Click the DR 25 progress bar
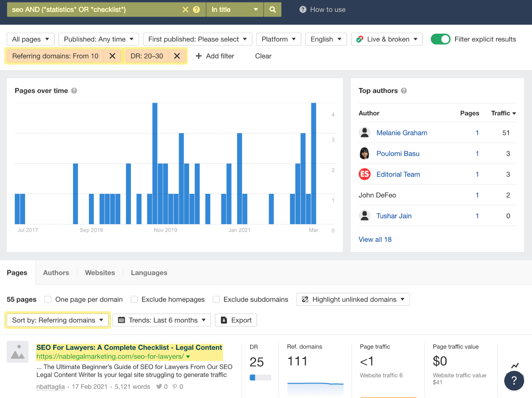The height and width of the screenshot is (398, 532). point(261,377)
